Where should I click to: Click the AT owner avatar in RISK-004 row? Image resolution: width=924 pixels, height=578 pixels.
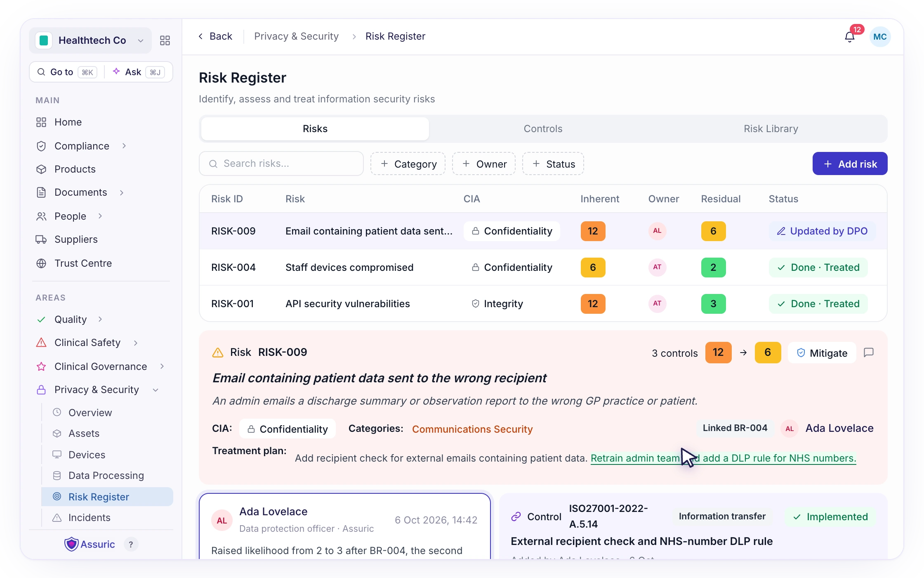click(657, 267)
